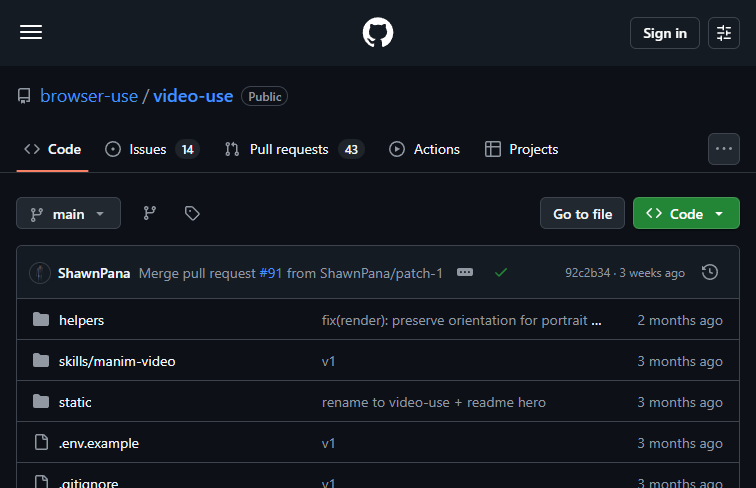Open pull request #91 link
756x488 pixels.
(x=270, y=273)
